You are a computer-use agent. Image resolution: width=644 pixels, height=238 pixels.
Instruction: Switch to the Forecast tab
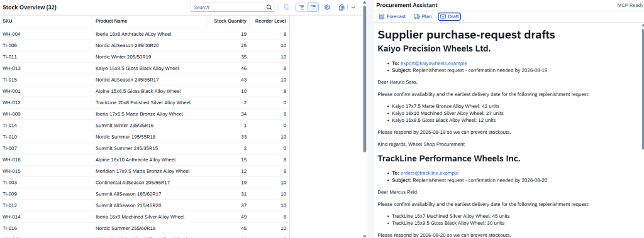tap(392, 16)
